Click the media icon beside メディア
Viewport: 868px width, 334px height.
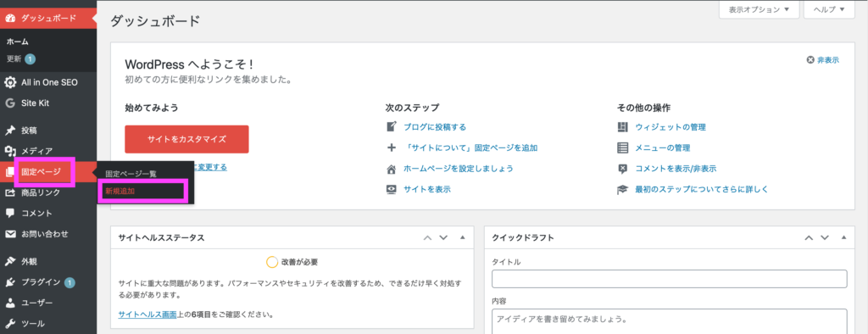tap(10, 151)
